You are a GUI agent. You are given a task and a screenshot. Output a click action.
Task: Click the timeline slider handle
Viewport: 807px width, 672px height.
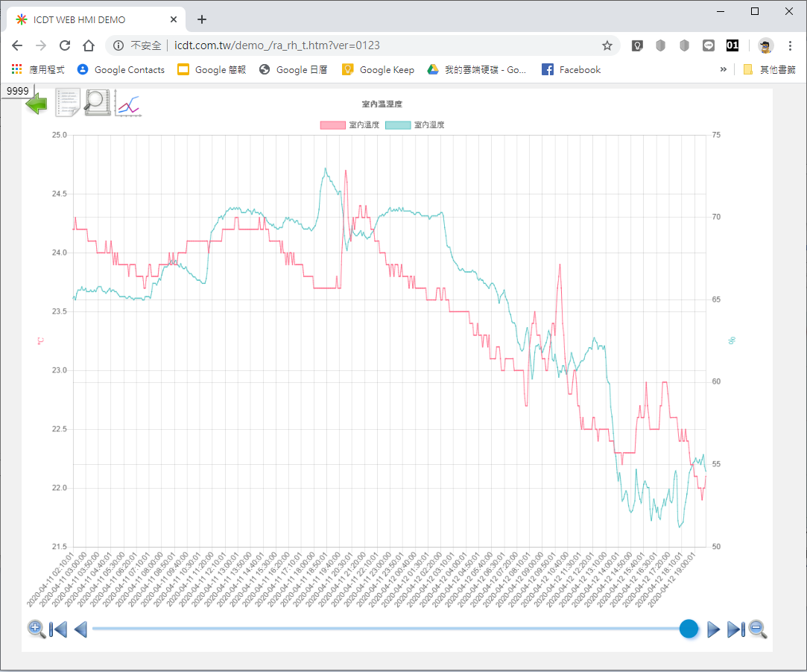[x=689, y=629]
